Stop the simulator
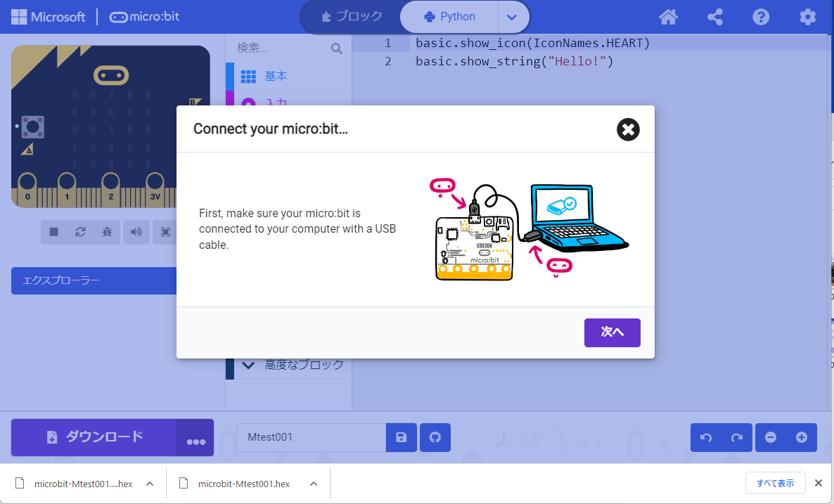This screenshot has height=504, width=834. 53,232
